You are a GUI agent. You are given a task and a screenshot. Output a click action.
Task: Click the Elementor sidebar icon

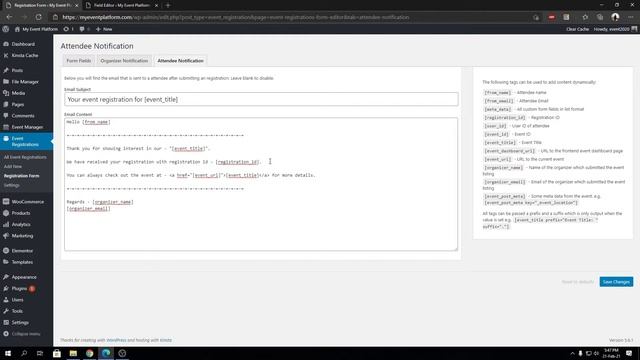(x=6, y=251)
